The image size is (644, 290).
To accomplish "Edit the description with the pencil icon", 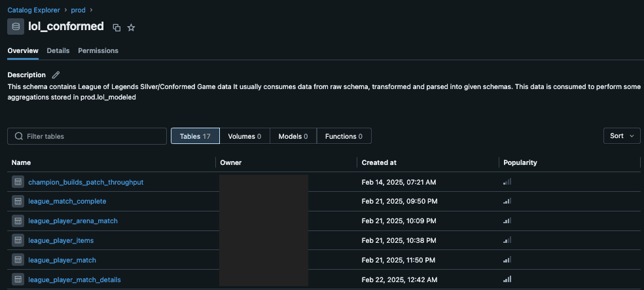I will [56, 75].
